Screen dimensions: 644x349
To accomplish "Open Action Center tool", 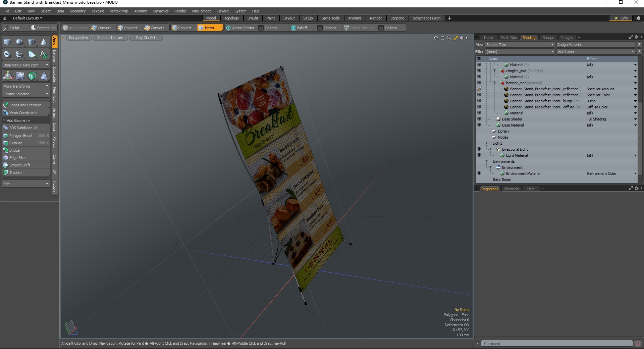I will pyautogui.click(x=240, y=28).
